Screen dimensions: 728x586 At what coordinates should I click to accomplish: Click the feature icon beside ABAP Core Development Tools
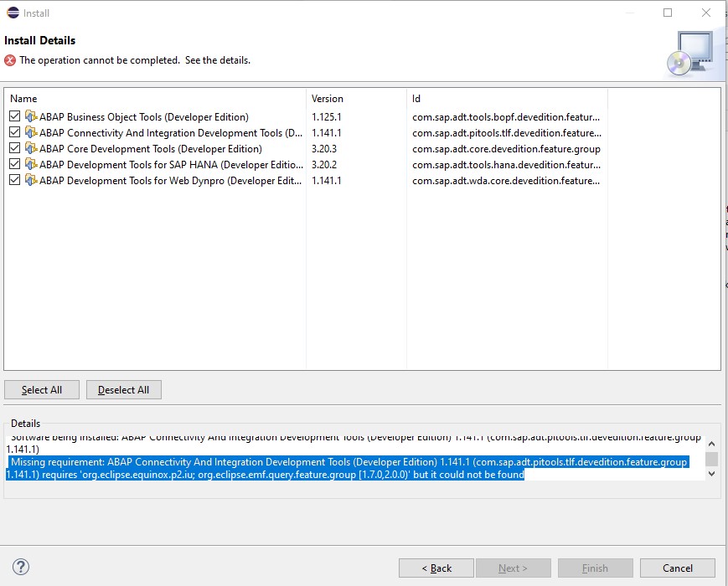pyautogui.click(x=31, y=148)
